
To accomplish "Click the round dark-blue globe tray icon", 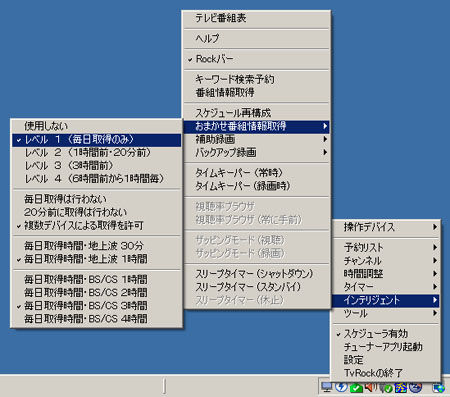I will coord(416,387).
